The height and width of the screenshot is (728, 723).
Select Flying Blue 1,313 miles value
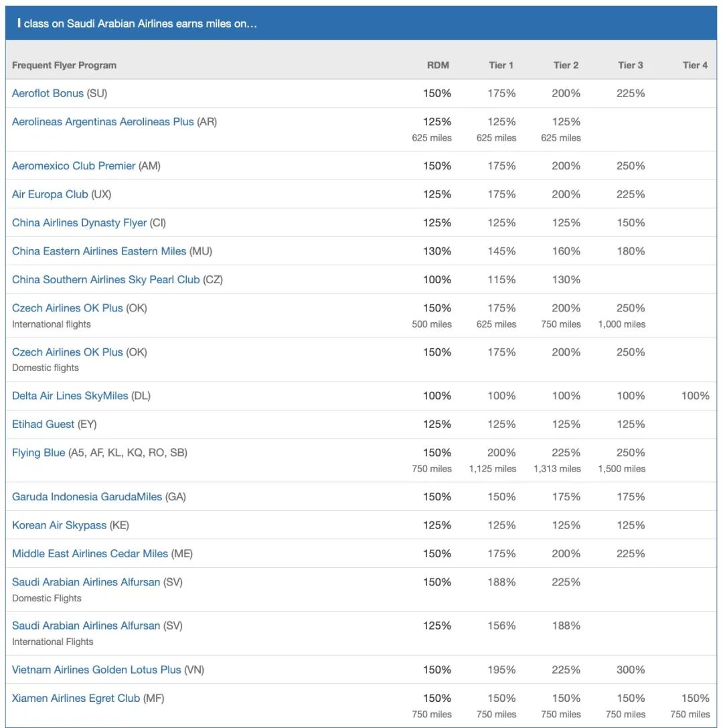click(558, 469)
